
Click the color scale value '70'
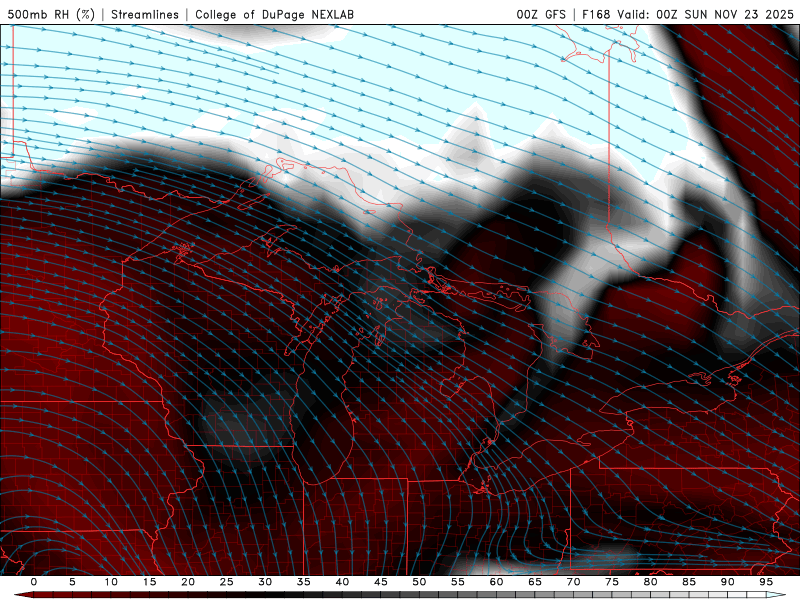coord(573,582)
